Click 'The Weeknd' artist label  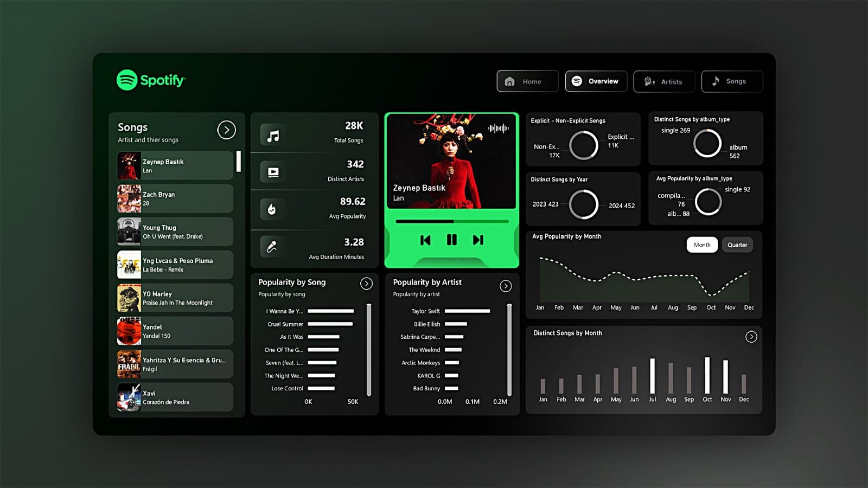tap(424, 350)
